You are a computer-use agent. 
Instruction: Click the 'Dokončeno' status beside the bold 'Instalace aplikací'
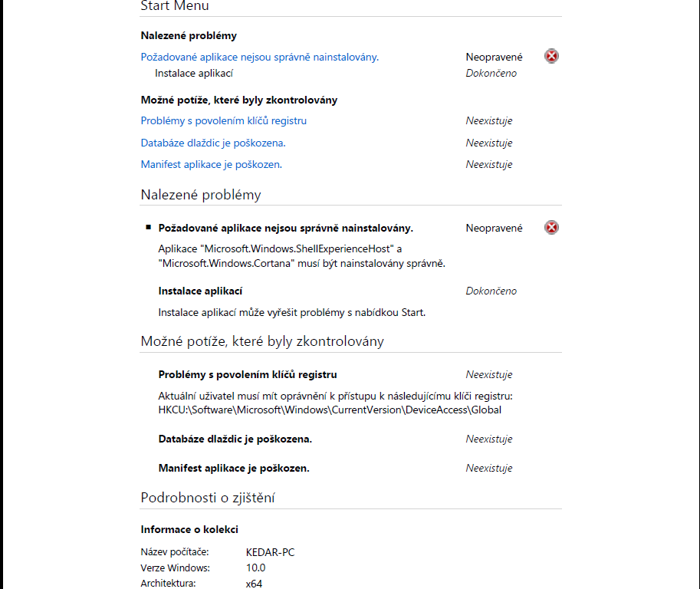(x=491, y=291)
